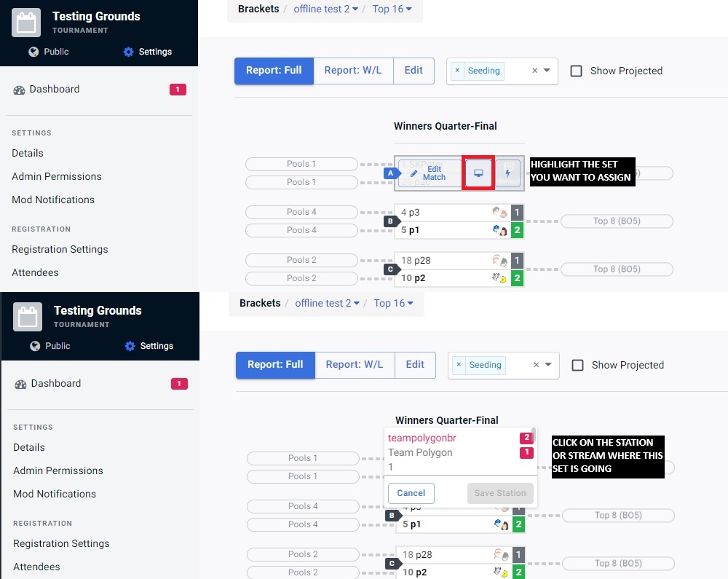Enable Show Projected checkbox in upper screenshot
This screenshot has width=728, height=579.
click(x=576, y=71)
